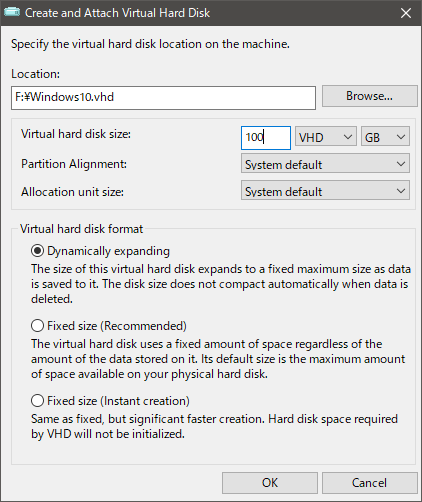Screen dimensions: 422x502
Task: Expand the Allocation unit size dropdown
Action: click(x=325, y=191)
